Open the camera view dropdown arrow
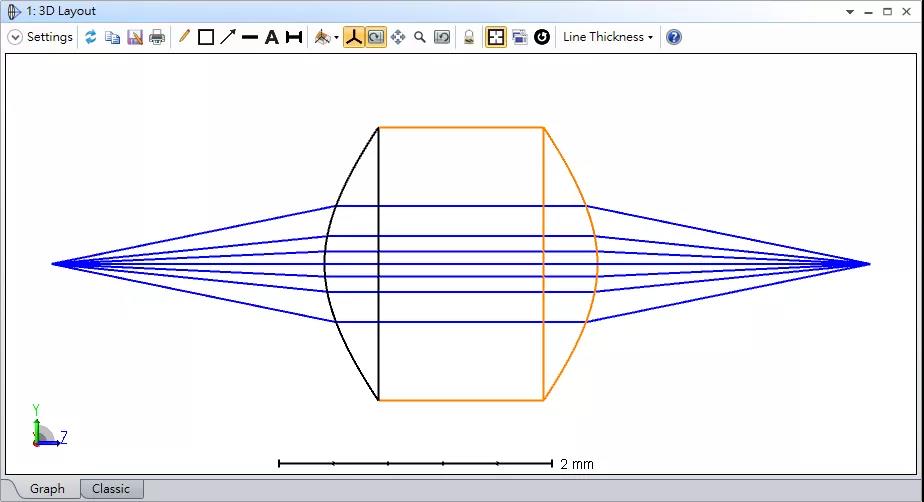The width and height of the screenshot is (924, 502). click(336, 38)
